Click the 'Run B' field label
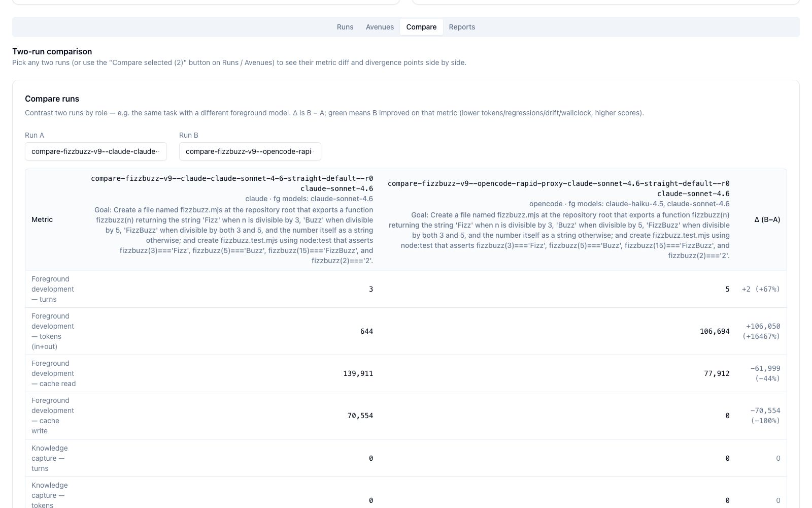The height and width of the screenshot is (508, 812). [x=189, y=135]
